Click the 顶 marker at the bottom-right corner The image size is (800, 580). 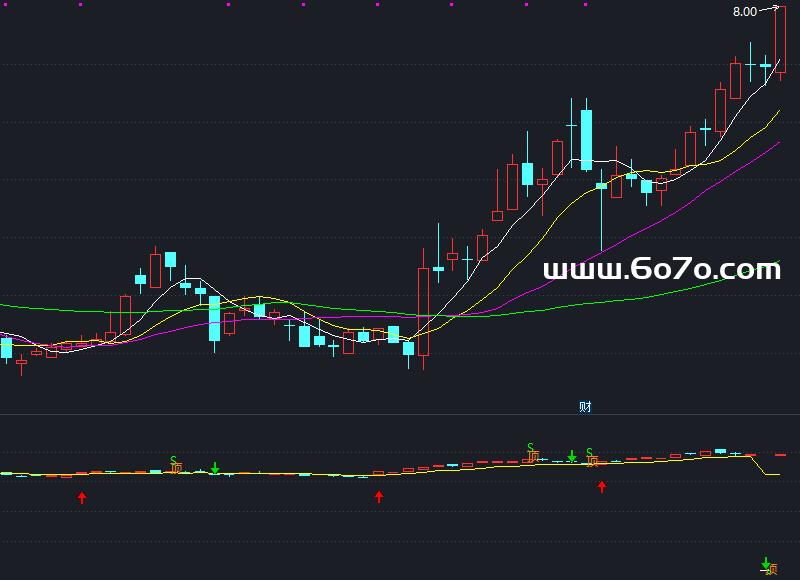pos(771,569)
